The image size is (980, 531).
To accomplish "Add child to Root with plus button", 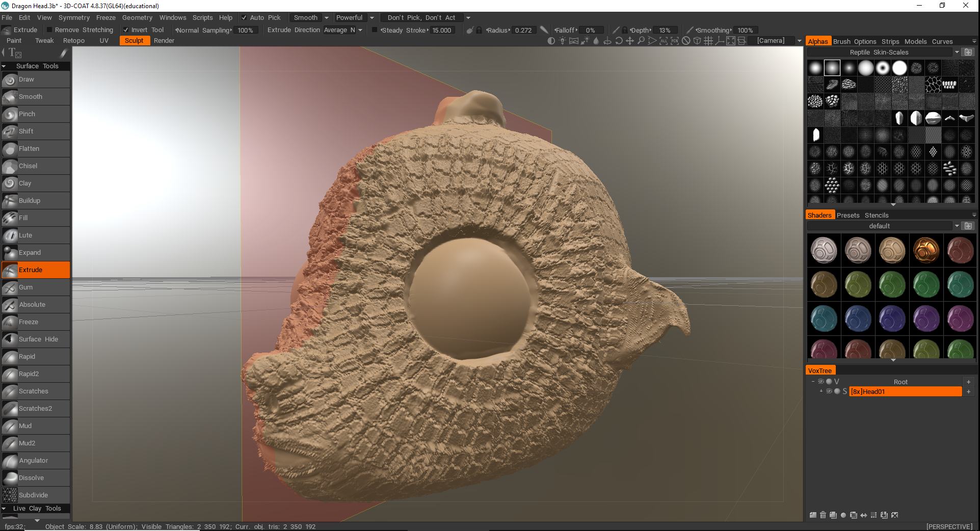I will click(x=968, y=382).
